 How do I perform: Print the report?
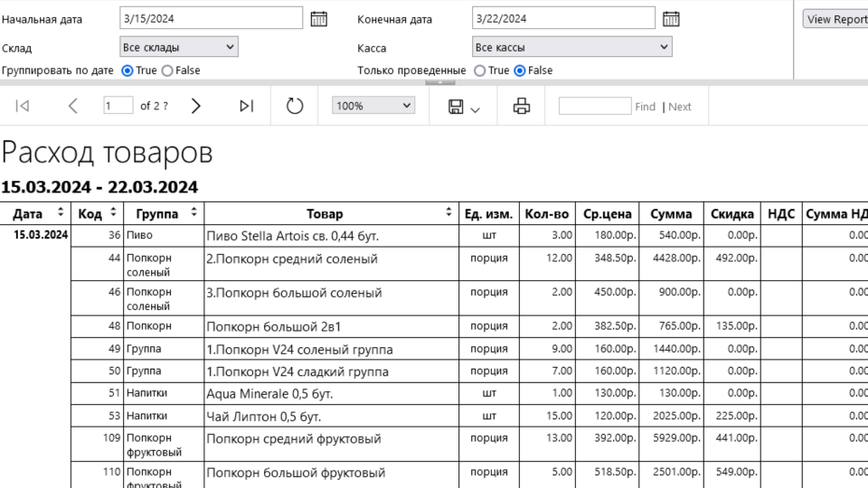pos(522,106)
